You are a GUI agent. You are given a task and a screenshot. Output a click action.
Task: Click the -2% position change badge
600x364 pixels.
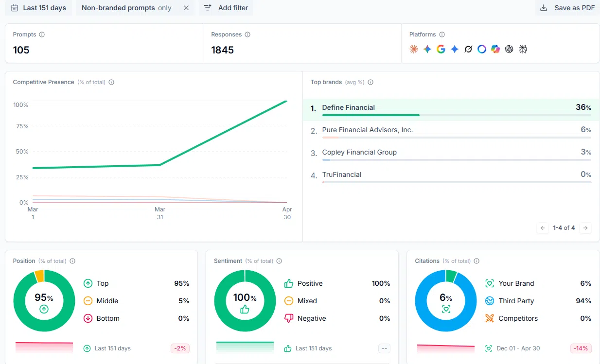180,348
